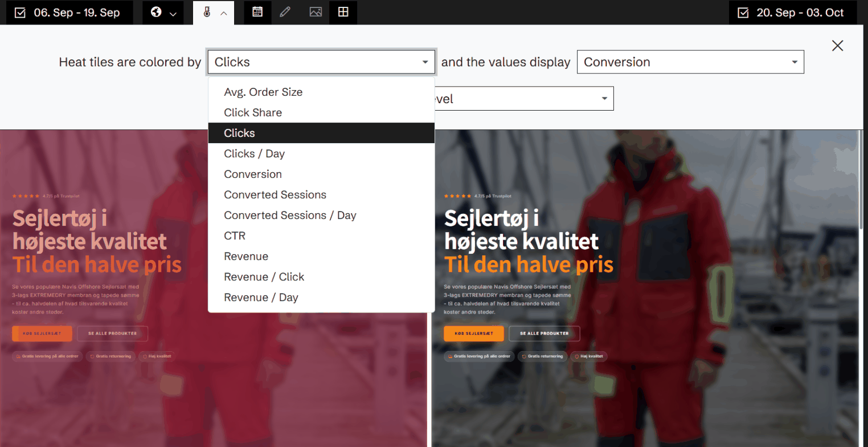Screen dimensions: 868x447
Task: Select the Converted Sessions option
Action: click(321, 194)
